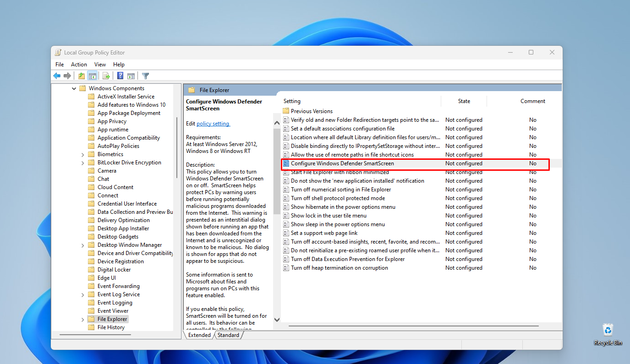Click the folder icon next to App Privacy

coord(91,121)
